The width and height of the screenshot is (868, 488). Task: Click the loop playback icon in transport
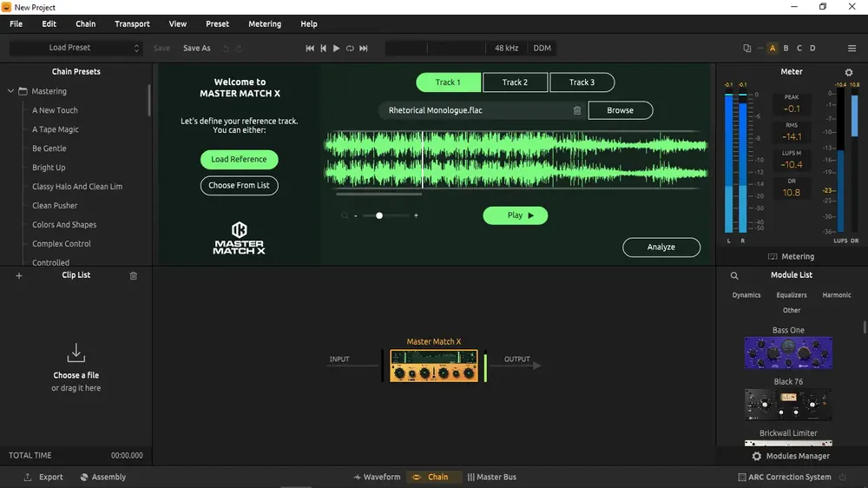pyautogui.click(x=350, y=48)
